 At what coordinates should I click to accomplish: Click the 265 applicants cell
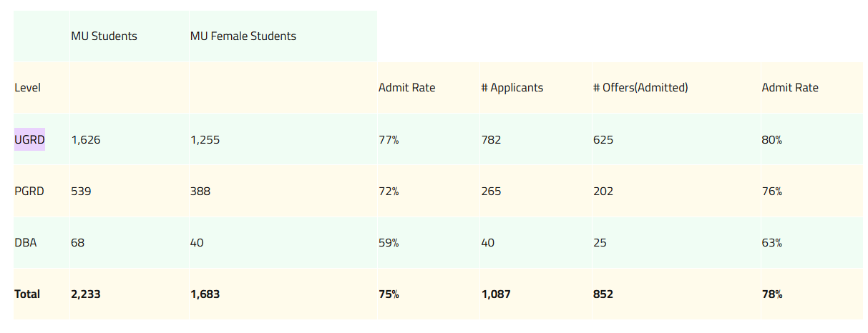[x=491, y=192]
